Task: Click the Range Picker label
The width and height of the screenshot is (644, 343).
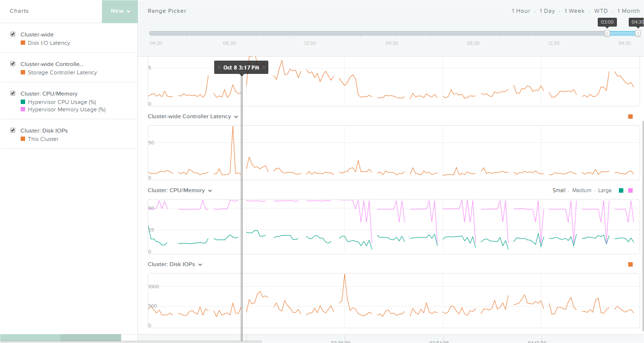Action: [x=167, y=11]
